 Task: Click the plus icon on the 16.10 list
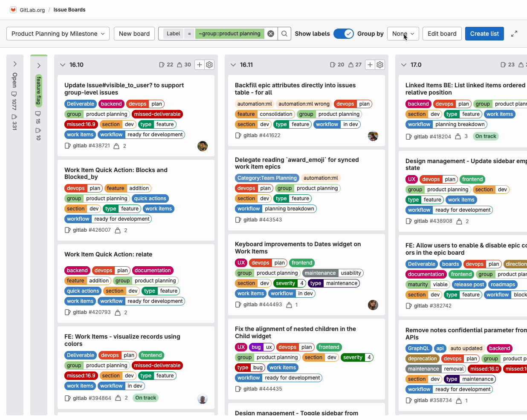[199, 65]
